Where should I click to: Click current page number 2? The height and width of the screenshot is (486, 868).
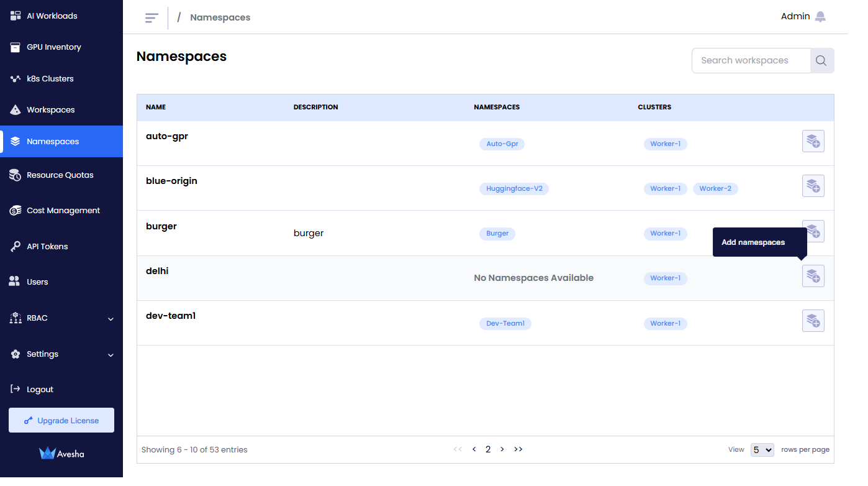pos(488,449)
